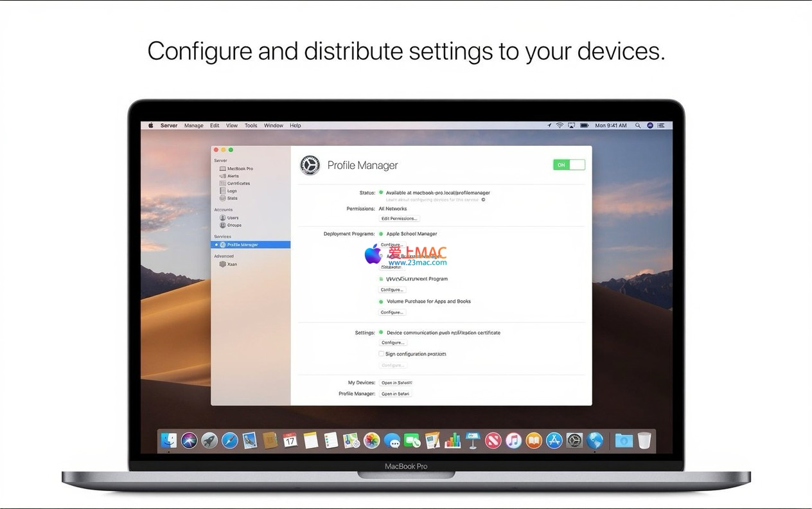Select Xsan under Advanced
The image size is (812, 509).
pyautogui.click(x=231, y=264)
